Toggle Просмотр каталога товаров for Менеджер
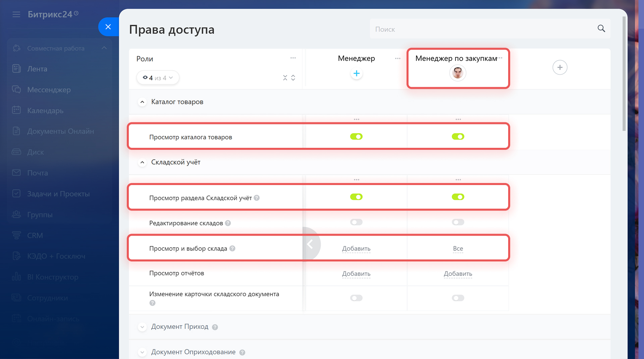The height and width of the screenshot is (359, 644). [356, 136]
